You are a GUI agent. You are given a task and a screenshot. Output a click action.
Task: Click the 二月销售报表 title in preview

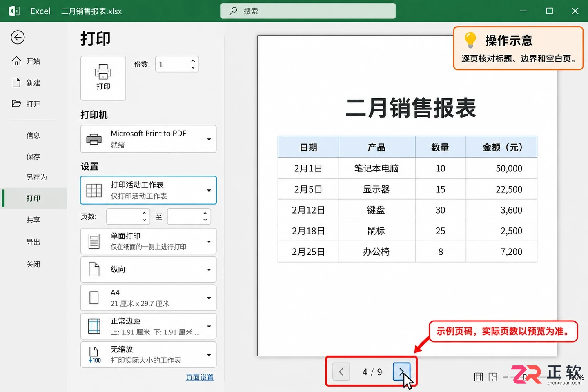click(411, 108)
